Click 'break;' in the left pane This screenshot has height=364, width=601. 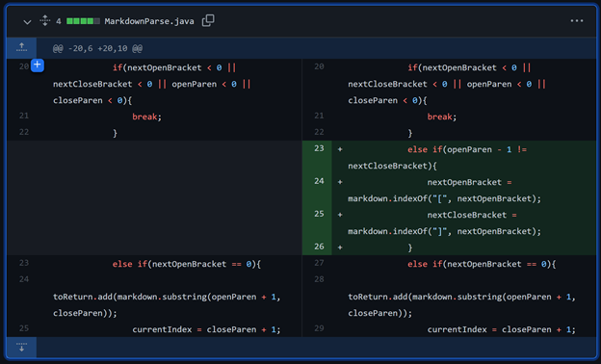click(146, 117)
